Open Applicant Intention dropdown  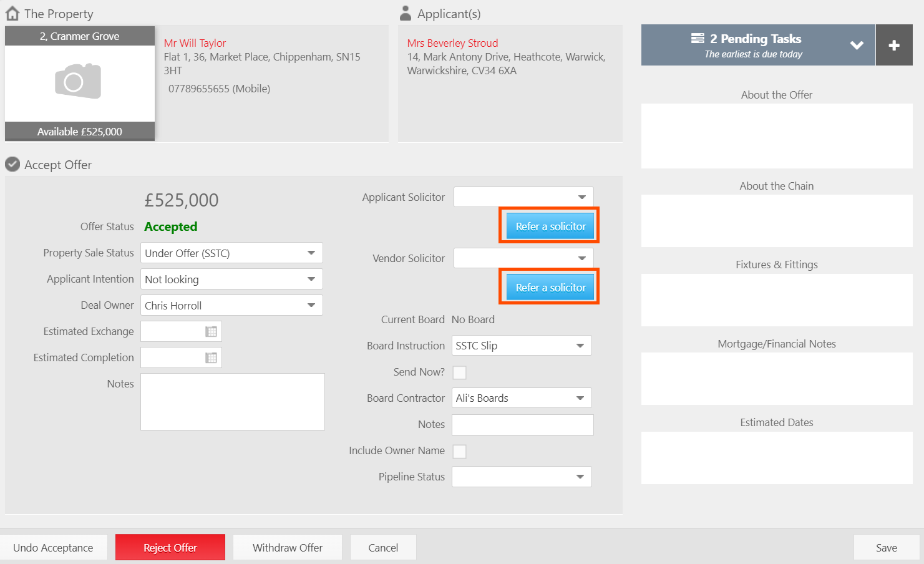pyautogui.click(x=231, y=279)
